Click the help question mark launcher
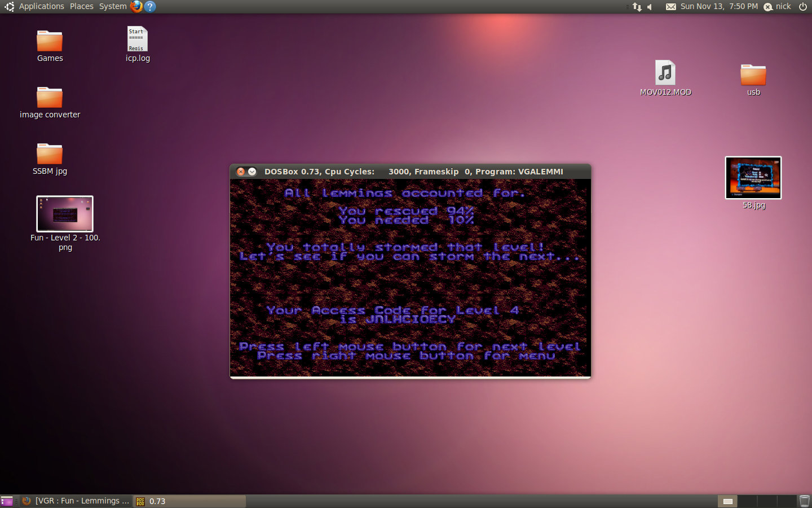This screenshot has height=508, width=812. 150,6
